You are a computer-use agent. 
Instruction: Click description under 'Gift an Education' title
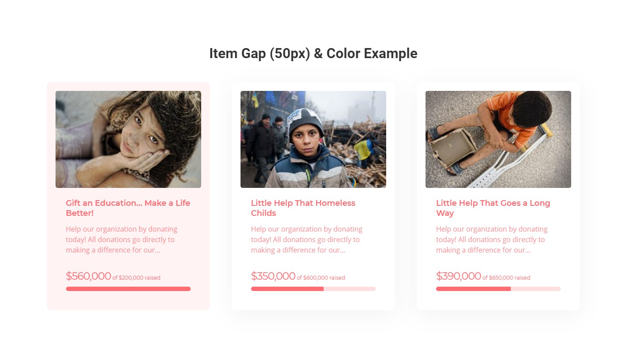tap(122, 239)
